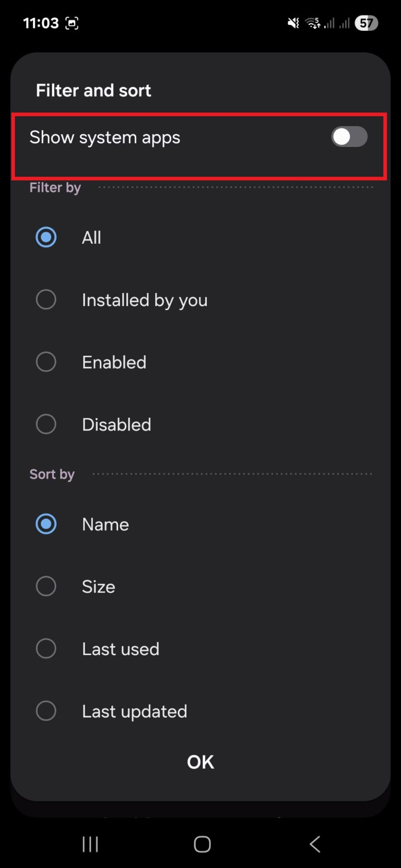Tap the Recent apps navigation icon
The image size is (401, 868).
pyautogui.click(x=90, y=844)
